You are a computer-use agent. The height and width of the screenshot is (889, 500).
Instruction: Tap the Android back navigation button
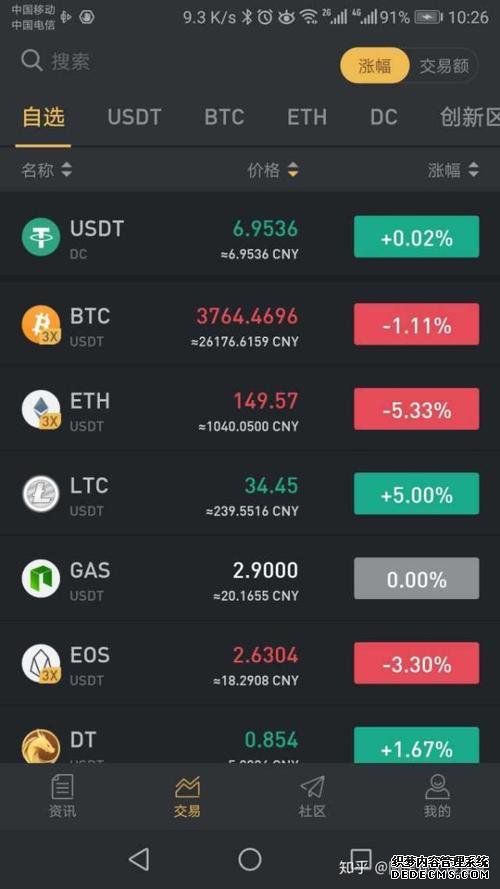pos(139,860)
